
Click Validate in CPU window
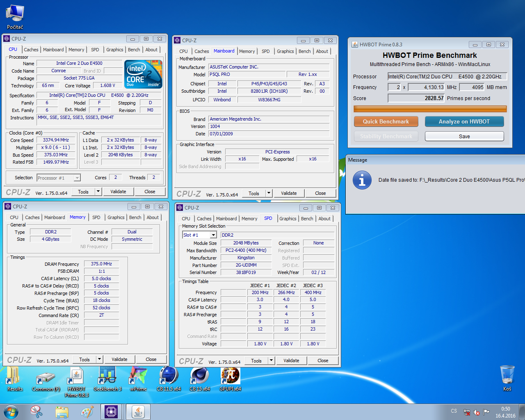pyautogui.click(x=118, y=192)
